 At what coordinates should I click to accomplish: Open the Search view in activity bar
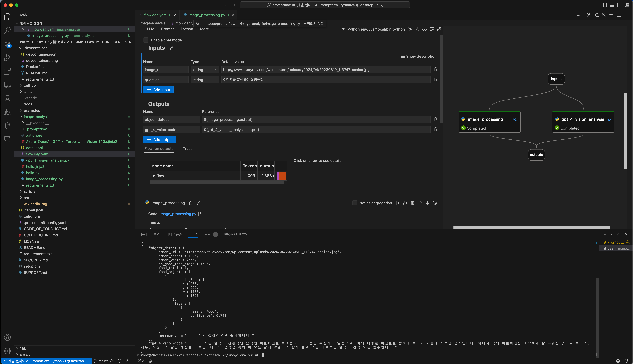(7, 30)
